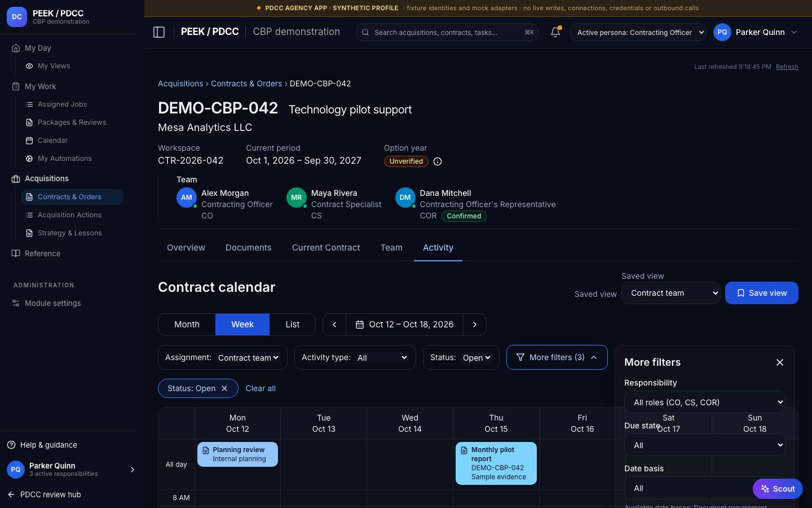Screen dimensions: 812x508
Task: Open the Monthly pilot report event
Action: point(496,463)
